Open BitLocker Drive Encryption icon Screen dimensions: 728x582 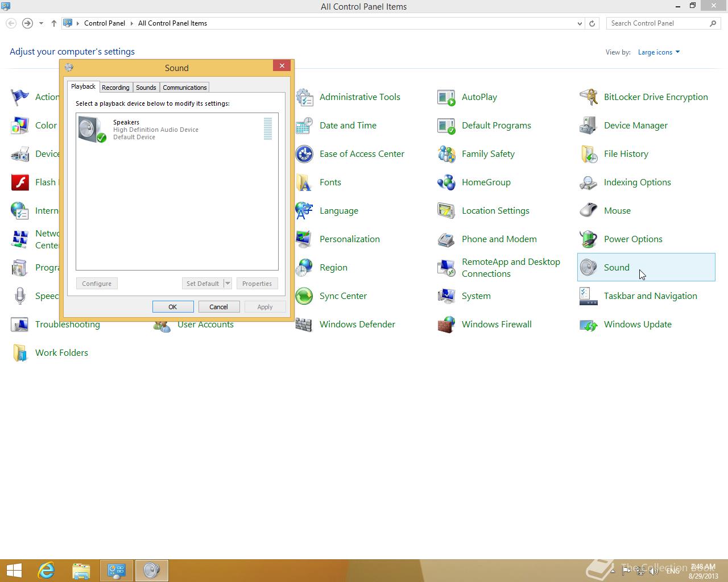589,97
